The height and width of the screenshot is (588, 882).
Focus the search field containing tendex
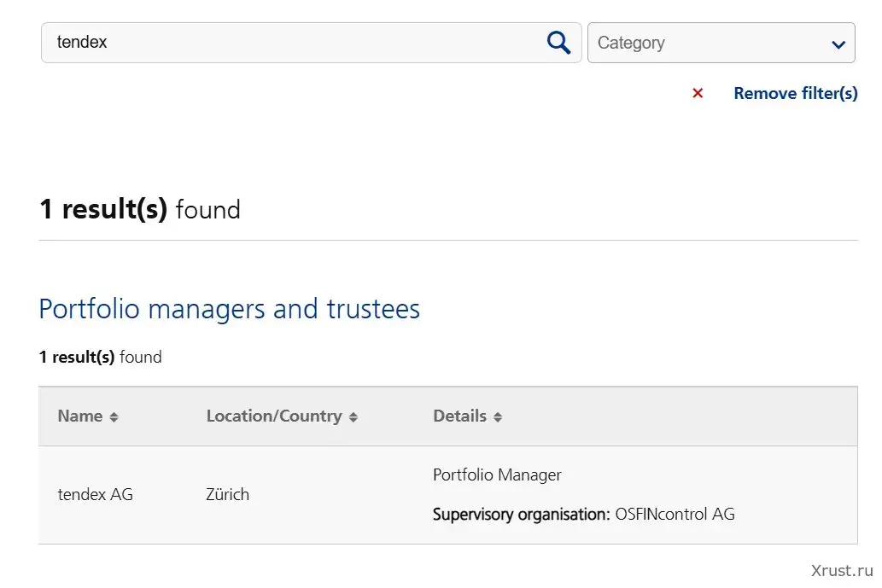click(290, 43)
